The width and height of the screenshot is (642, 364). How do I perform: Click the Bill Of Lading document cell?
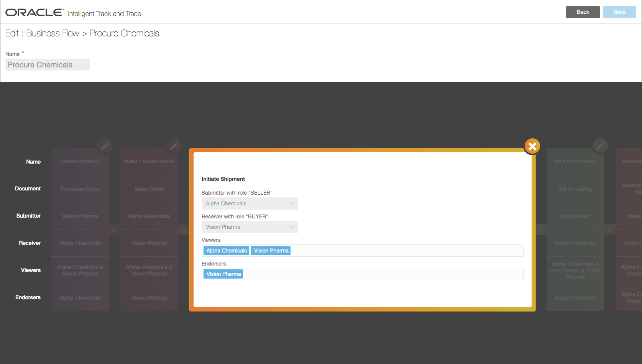tap(575, 189)
